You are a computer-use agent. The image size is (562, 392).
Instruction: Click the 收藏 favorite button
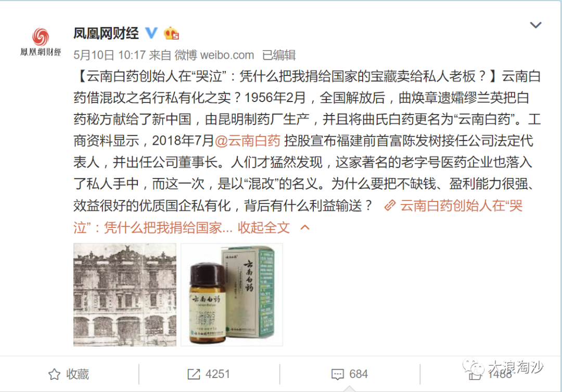coord(69,374)
